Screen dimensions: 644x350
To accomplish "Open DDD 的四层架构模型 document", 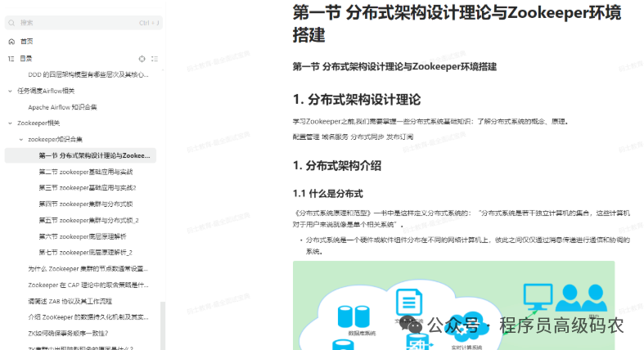I will click(x=88, y=74).
